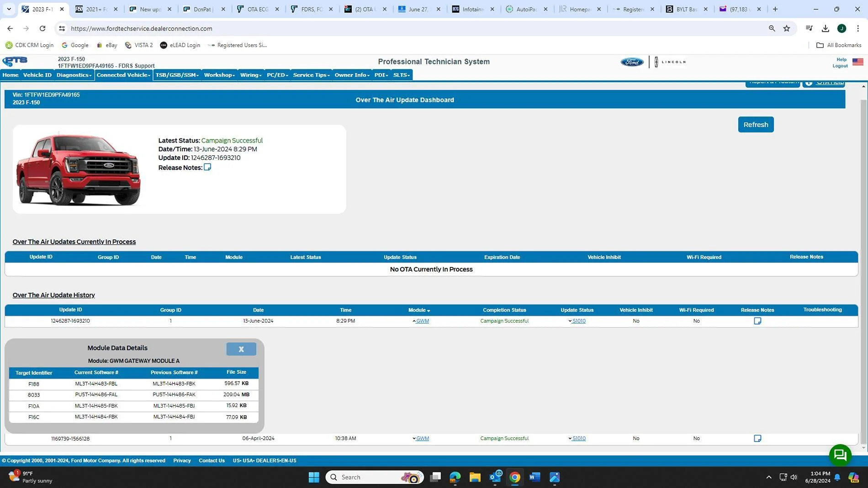Close the Module Data Details panel
868x488 pixels.
241,349
